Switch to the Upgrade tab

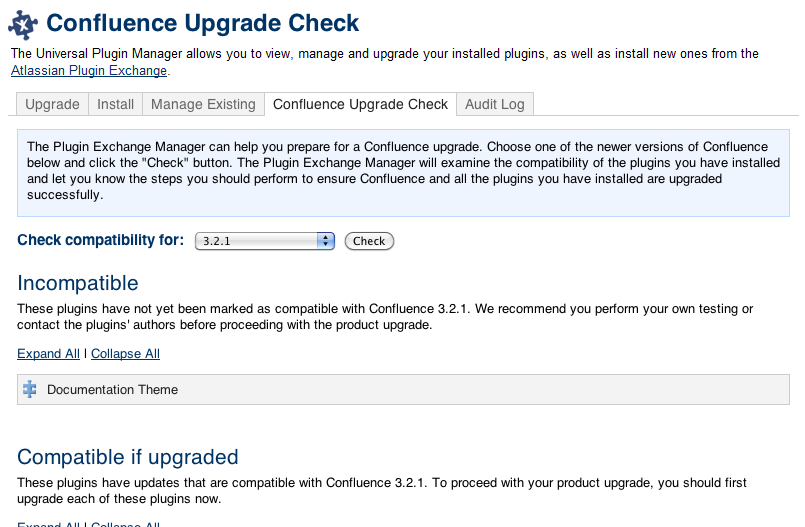point(52,104)
